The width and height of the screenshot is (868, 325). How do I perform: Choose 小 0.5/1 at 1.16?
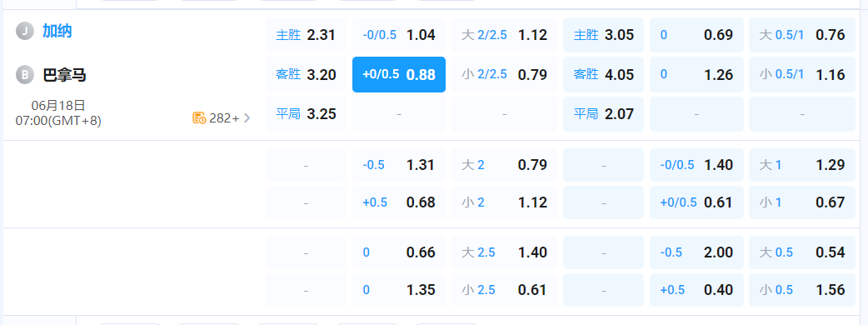click(x=802, y=75)
